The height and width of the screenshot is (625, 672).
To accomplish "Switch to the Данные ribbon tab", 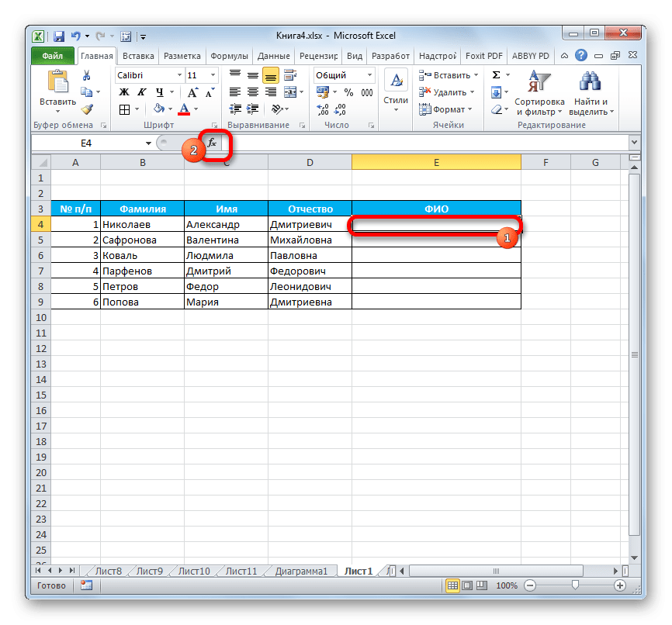I will click(x=273, y=56).
